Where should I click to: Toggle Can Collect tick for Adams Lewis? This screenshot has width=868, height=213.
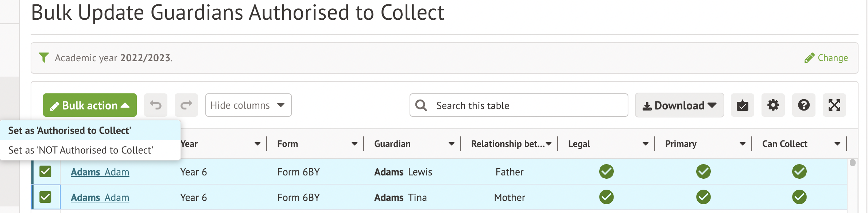799,171
